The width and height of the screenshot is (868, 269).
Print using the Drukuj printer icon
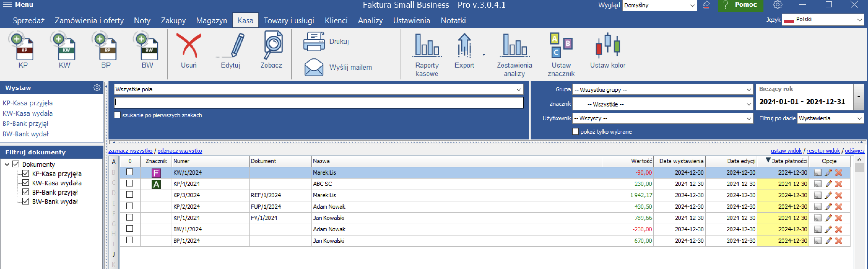click(314, 41)
